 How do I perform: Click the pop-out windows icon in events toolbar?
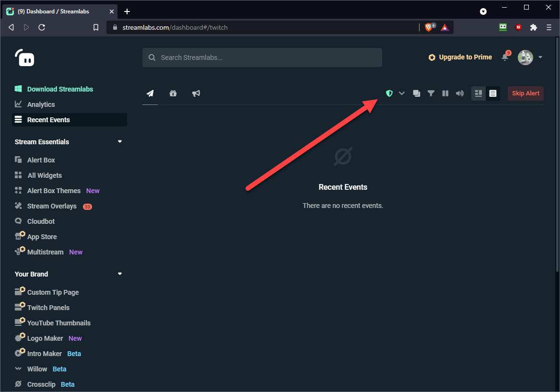coord(417,93)
